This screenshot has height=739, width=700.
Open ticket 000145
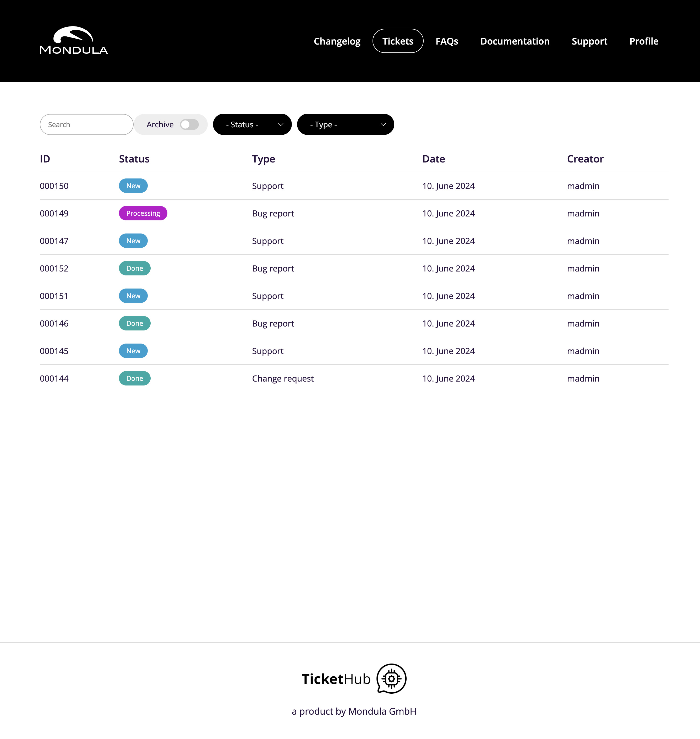354,351
